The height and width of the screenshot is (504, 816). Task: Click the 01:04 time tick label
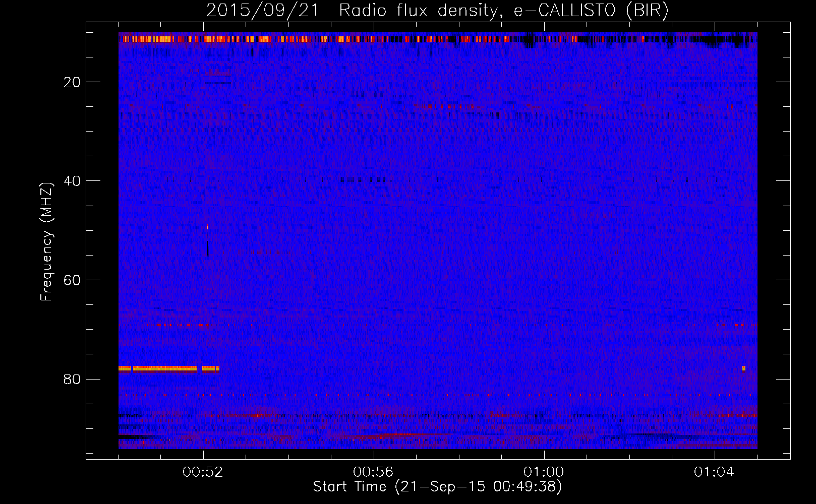(714, 472)
